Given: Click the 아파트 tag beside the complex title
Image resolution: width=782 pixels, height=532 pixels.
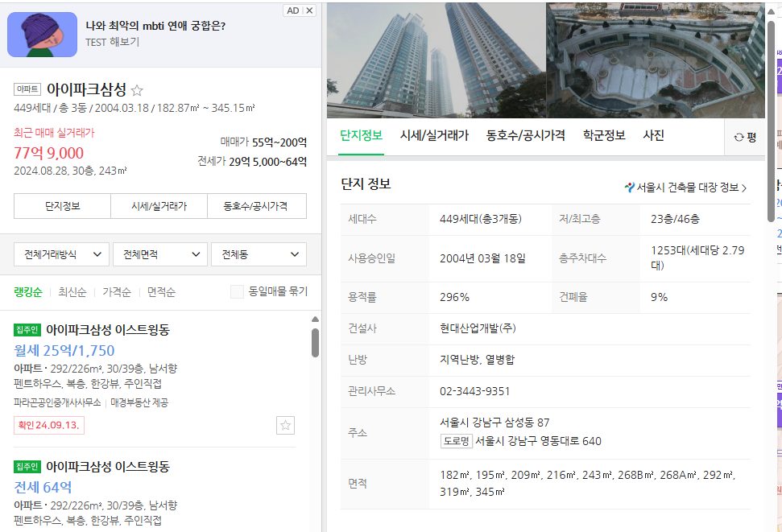Looking at the screenshot, I should coord(27,89).
